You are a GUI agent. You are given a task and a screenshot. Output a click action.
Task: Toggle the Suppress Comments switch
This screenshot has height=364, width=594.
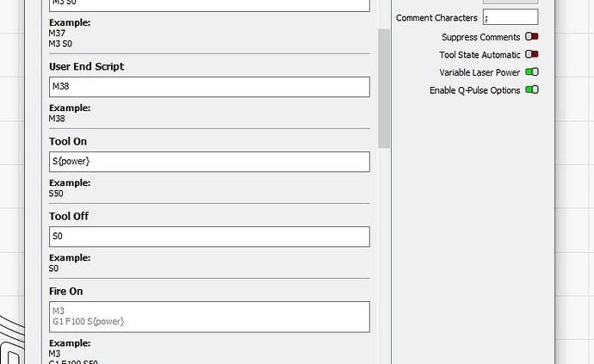531,37
